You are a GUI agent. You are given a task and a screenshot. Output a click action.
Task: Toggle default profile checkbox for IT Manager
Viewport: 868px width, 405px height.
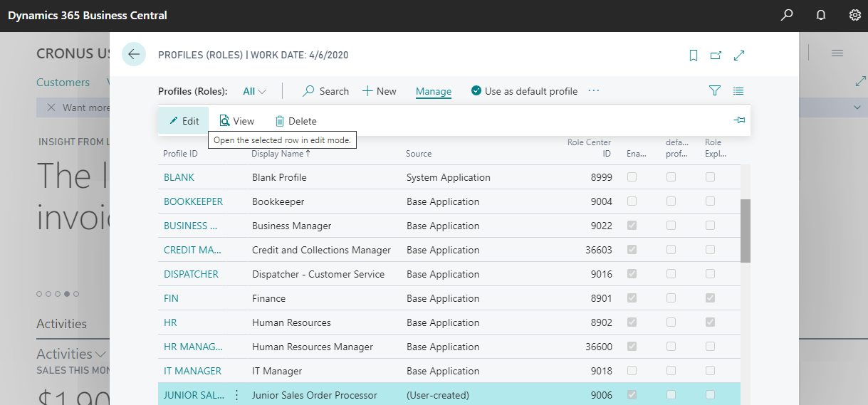[671, 371]
